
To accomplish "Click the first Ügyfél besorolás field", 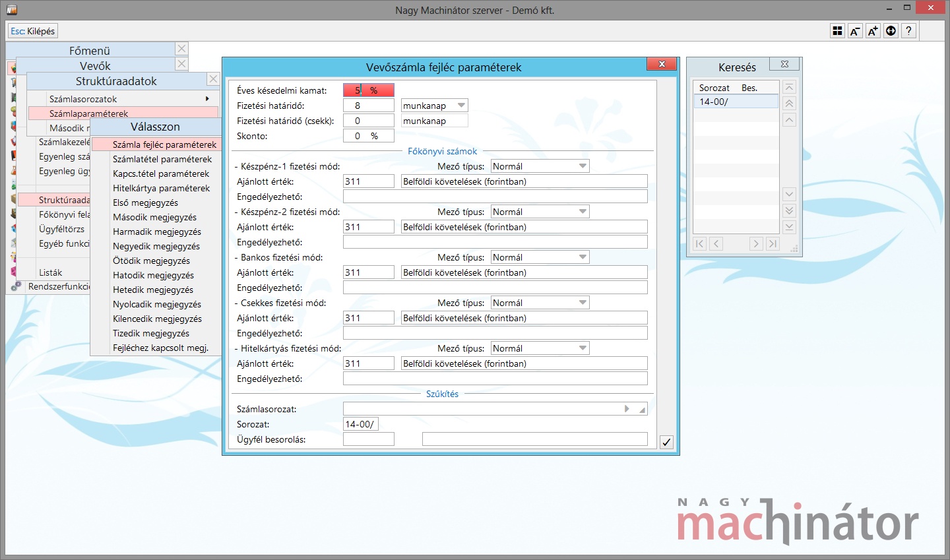I will [369, 439].
